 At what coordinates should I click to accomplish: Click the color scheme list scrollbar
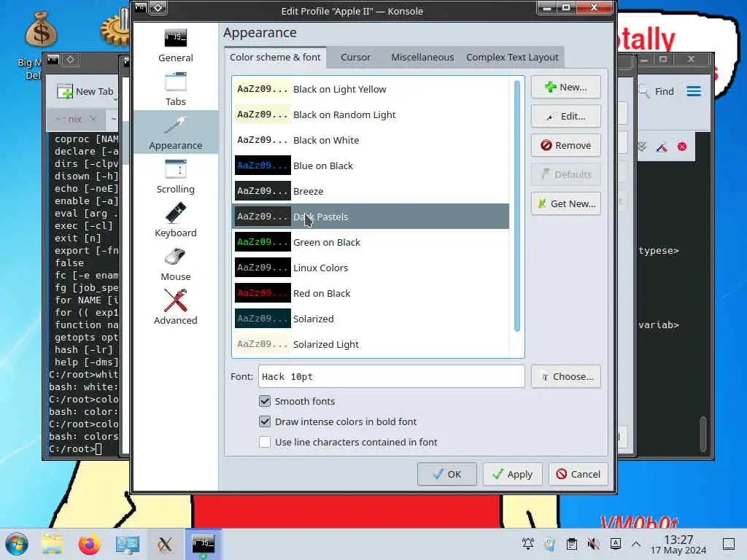(x=517, y=206)
